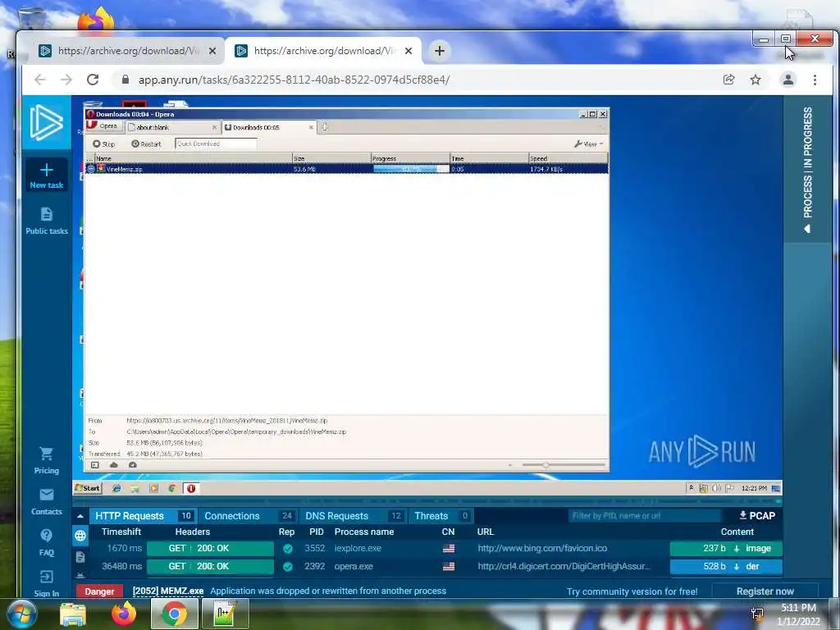Sort downloads by Name column
The width and height of the screenshot is (840, 630).
(x=193, y=158)
